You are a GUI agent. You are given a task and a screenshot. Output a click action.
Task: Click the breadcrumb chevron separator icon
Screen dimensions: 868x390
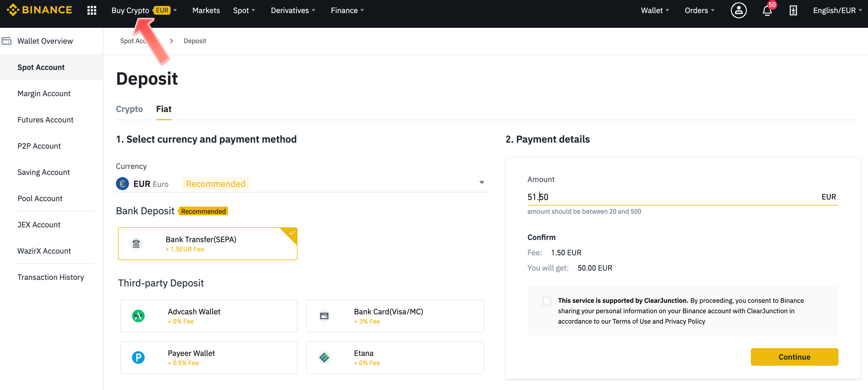click(x=171, y=41)
